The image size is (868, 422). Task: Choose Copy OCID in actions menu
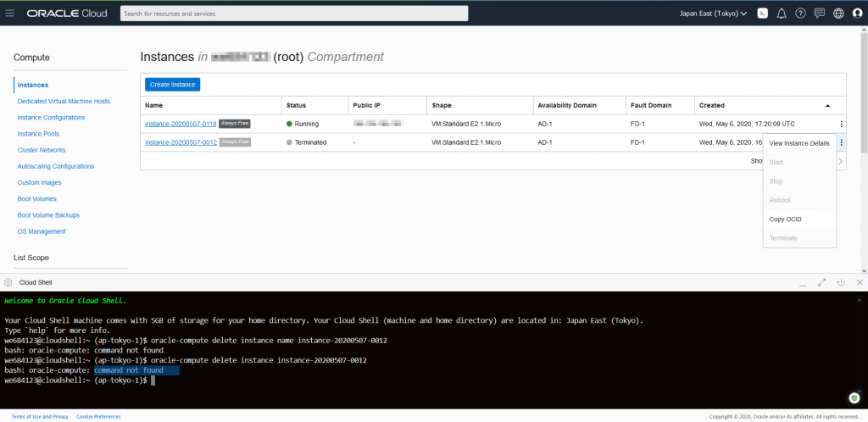(x=799, y=219)
